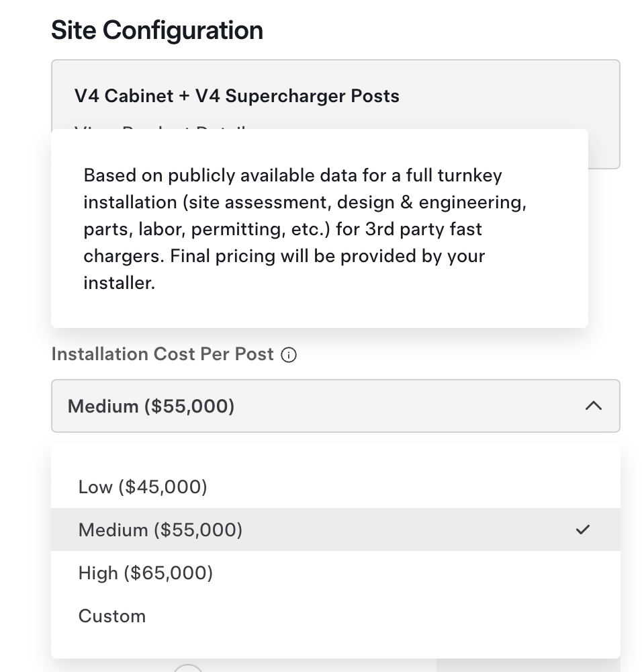
Task: Open the partially hidden View Product Details link
Action: click(x=161, y=128)
